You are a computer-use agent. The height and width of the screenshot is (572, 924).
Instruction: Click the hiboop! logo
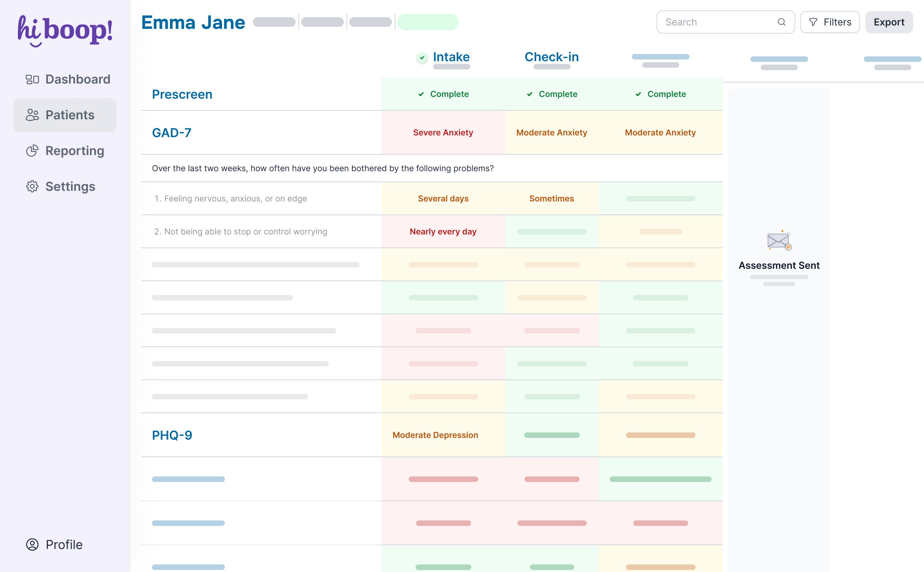click(65, 30)
